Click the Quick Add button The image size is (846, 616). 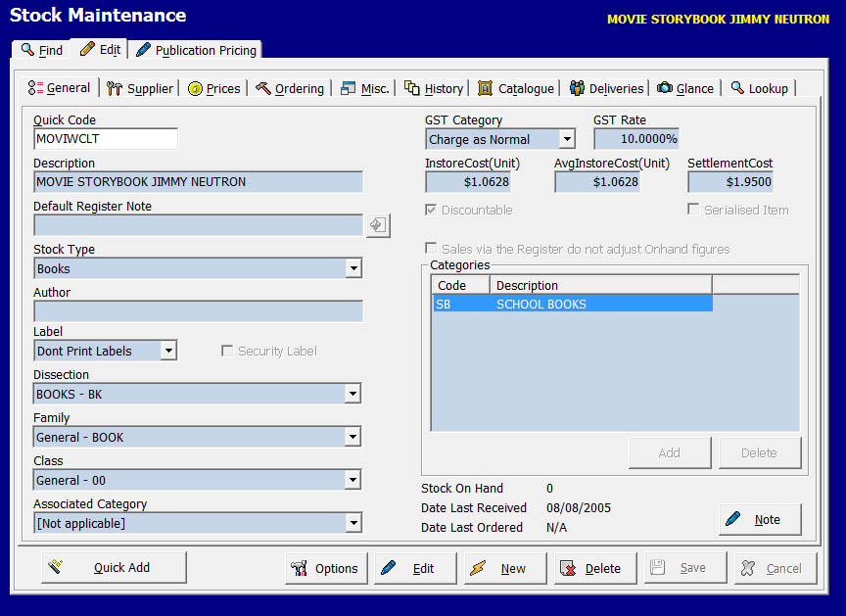(x=114, y=567)
